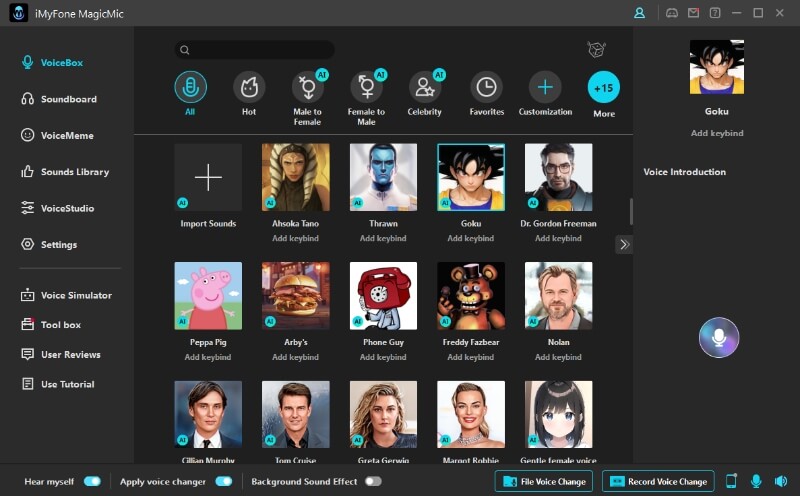Open the Customization category
This screenshot has height=496, width=800.
click(x=545, y=87)
